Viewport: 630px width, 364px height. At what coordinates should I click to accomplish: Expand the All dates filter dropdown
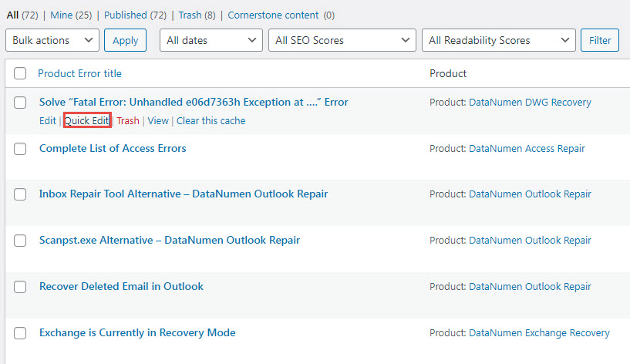[211, 40]
